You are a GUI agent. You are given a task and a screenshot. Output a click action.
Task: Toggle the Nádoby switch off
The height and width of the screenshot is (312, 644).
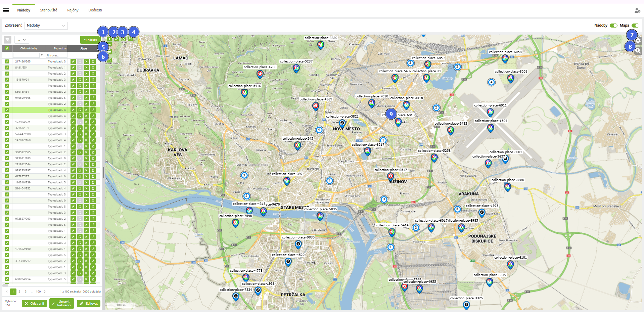tap(613, 26)
